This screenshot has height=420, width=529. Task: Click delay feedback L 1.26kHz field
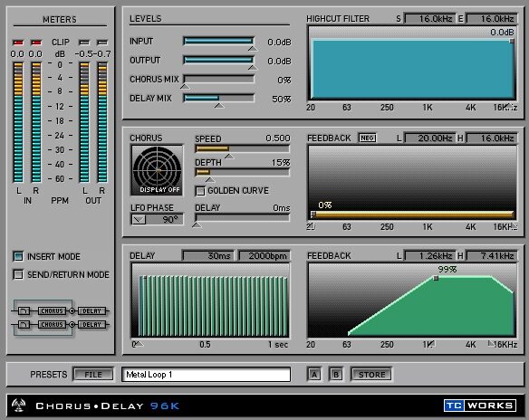[429, 256]
